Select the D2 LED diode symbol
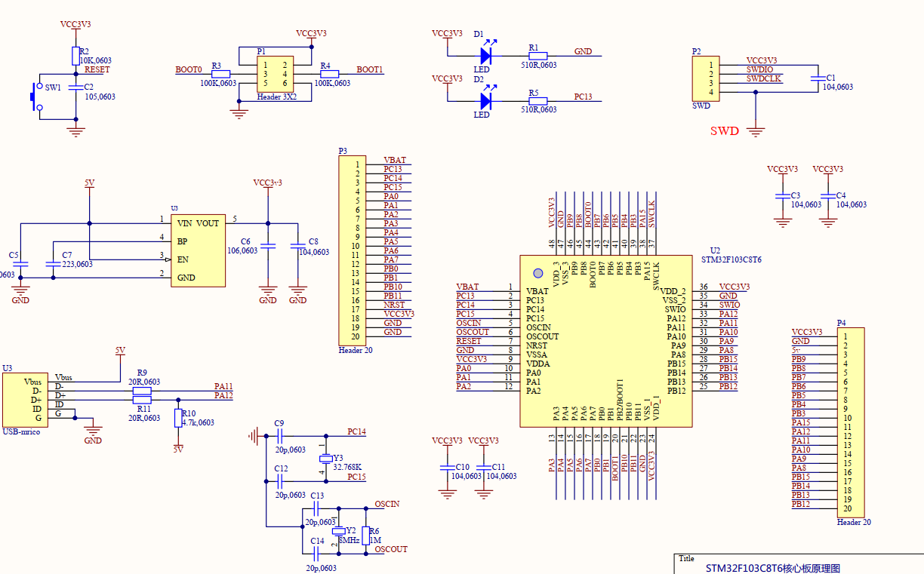Image resolution: width=924 pixels, height=574 pixels. click(x=485, y=100)
